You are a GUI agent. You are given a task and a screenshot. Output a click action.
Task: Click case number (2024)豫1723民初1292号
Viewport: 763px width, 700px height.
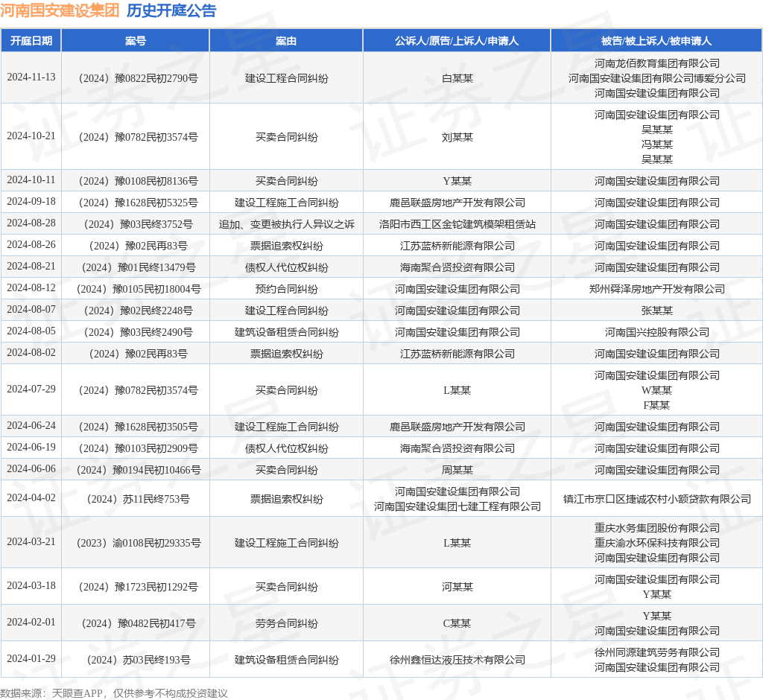(138, 587)
